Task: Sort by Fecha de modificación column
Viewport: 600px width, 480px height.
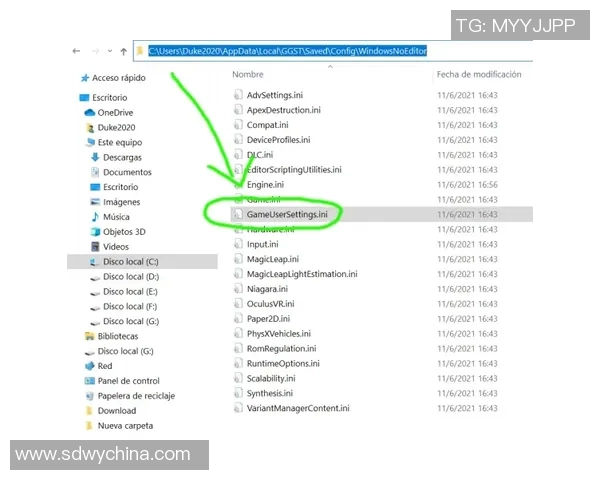Action: 478,74
